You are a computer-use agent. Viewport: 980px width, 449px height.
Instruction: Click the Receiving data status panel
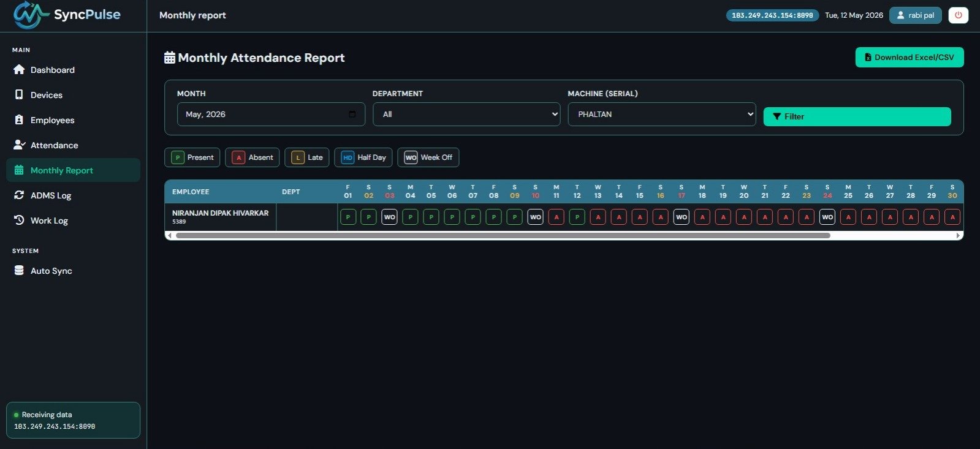tap(73, 420)
